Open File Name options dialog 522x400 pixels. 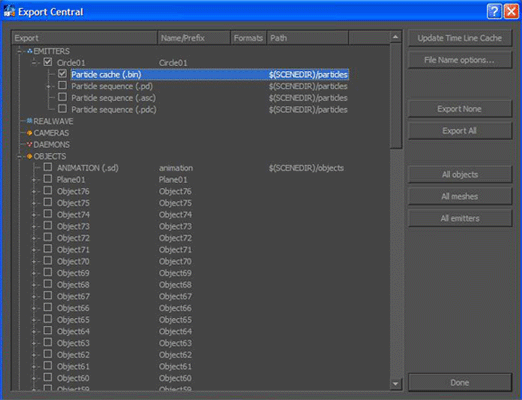tap(460, 60)
